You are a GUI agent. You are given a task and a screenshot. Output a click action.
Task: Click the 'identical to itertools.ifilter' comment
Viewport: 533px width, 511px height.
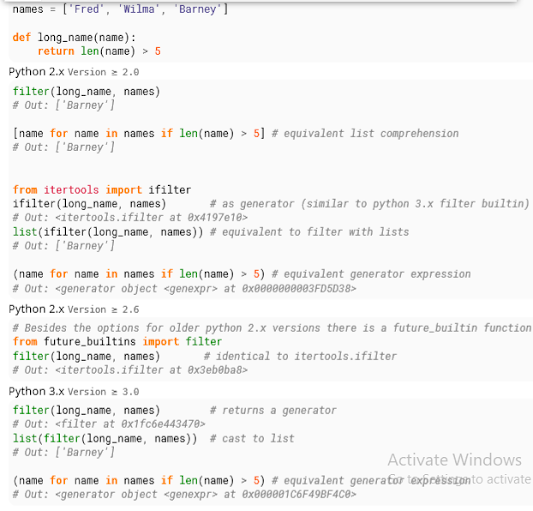[x=300, y=356]
